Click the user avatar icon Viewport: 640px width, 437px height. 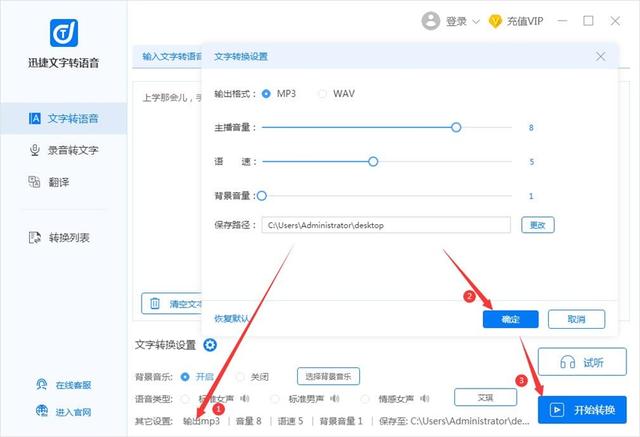click(431, 21)
